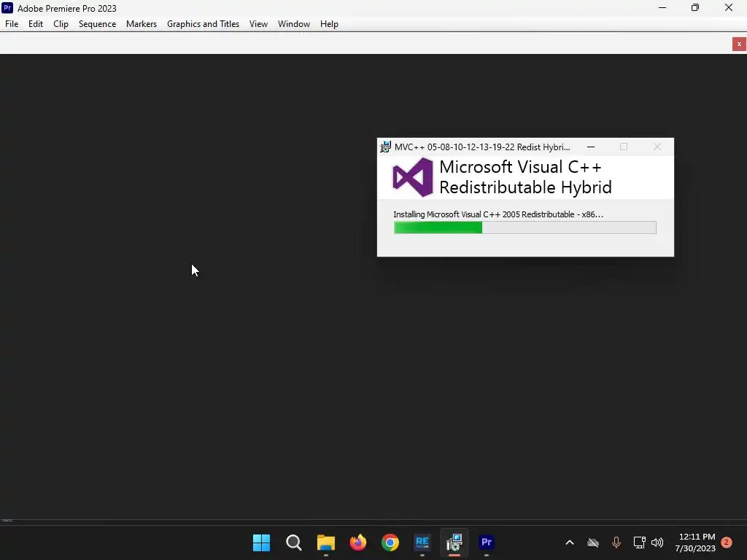
Task: Click the 'Microsoft Visual C++ Redistributable Hybrid' heading
Action: (x=525, y=177)
